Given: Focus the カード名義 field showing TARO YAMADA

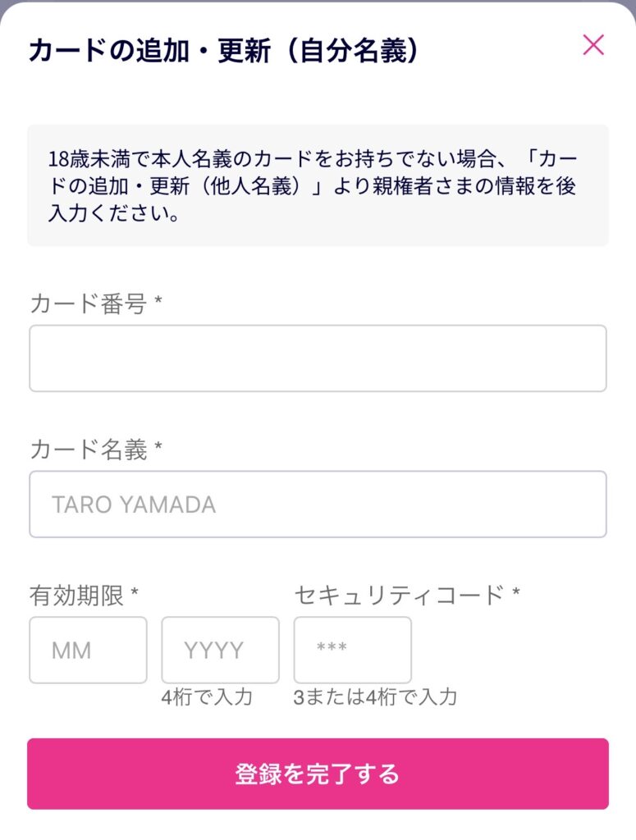Looking at the screenshot, I should point(318,504).
